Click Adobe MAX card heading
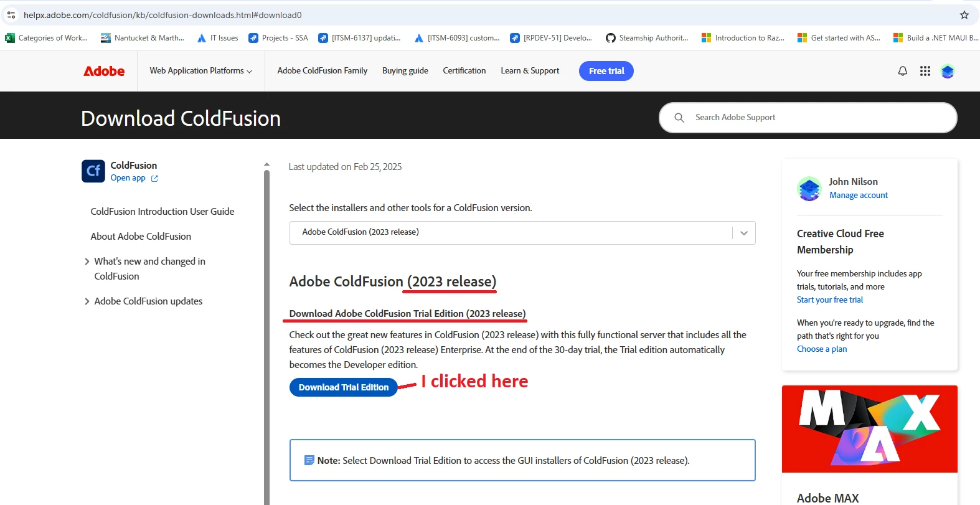This screenshot has width=980, height=505. [827, 498]
